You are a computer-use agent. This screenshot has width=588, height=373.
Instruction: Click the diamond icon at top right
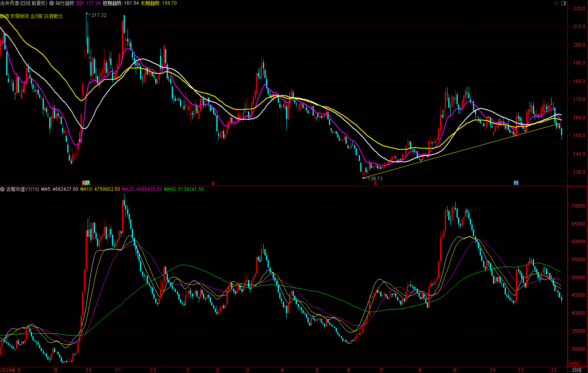(557, 3)
